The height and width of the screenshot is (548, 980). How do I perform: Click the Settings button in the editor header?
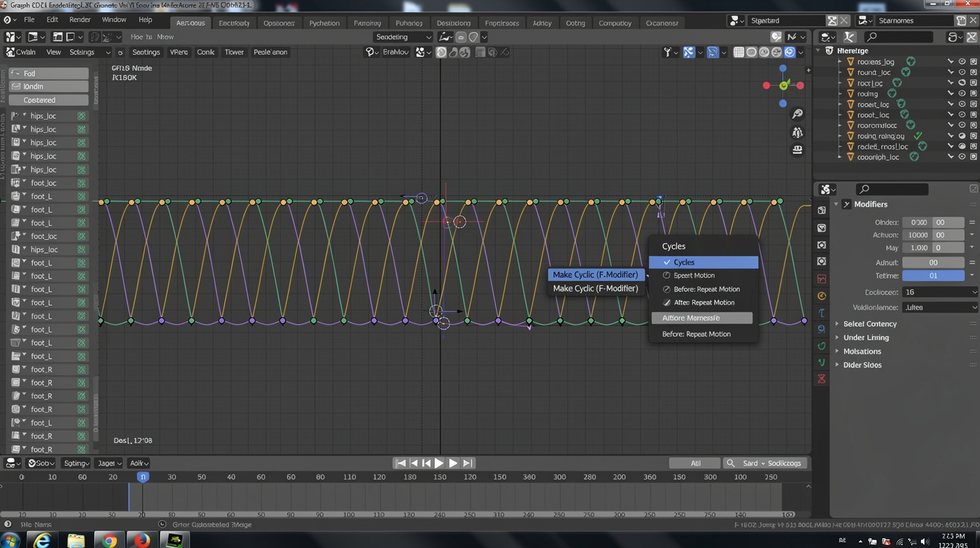(x=146, y=52)
